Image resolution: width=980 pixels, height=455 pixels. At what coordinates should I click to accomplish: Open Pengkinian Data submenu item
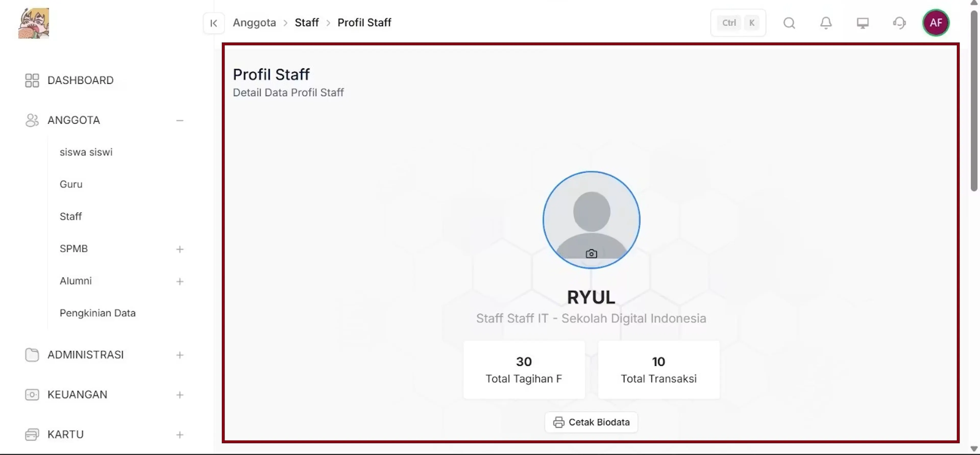pos(97,313)
